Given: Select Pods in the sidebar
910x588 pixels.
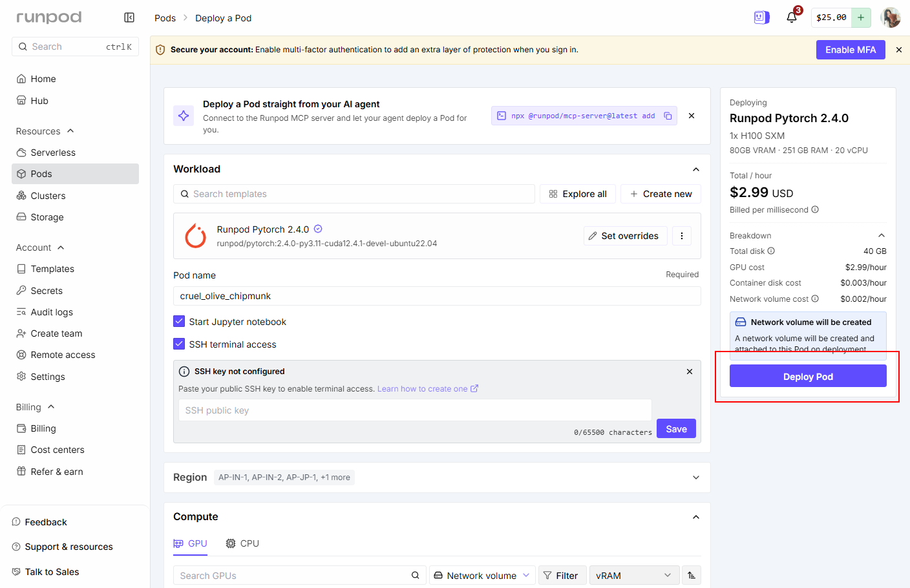Looking at the screenshot, I should 75,174.
